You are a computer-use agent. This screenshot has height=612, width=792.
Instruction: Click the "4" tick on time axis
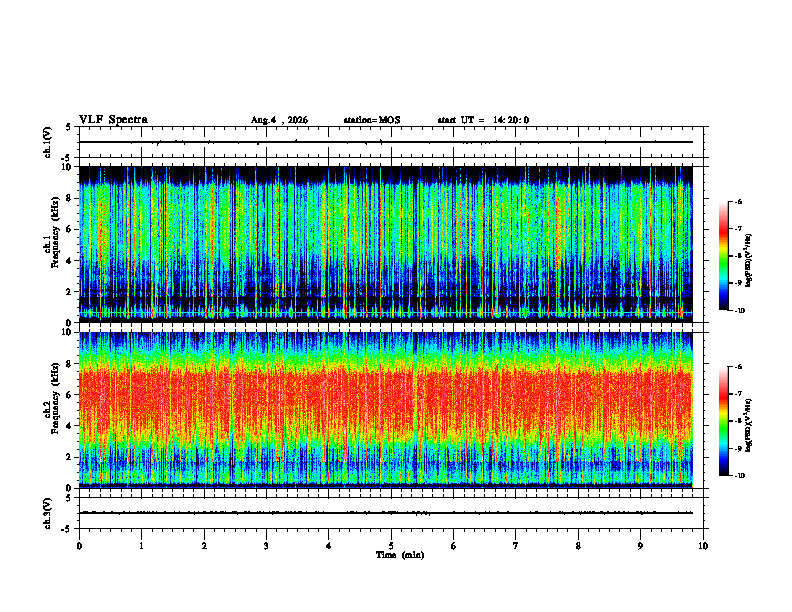(x=329, y=546)
